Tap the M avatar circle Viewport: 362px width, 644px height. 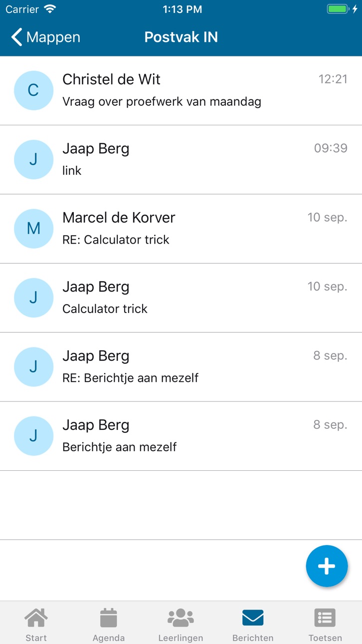point(33,229)
